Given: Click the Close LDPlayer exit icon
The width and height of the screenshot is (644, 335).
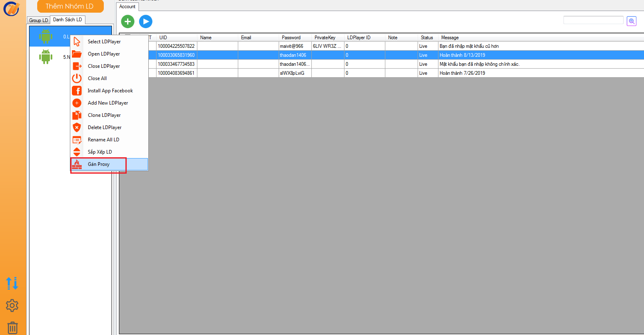Looking at the screenshot, I should pos(77,66).
